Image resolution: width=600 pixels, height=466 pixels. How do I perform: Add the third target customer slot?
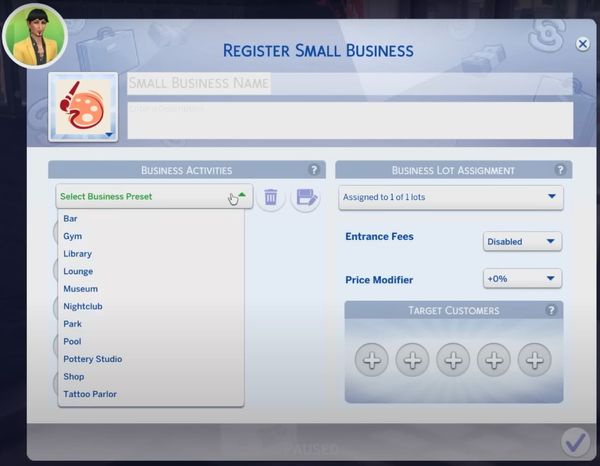(x=453, y=360)
